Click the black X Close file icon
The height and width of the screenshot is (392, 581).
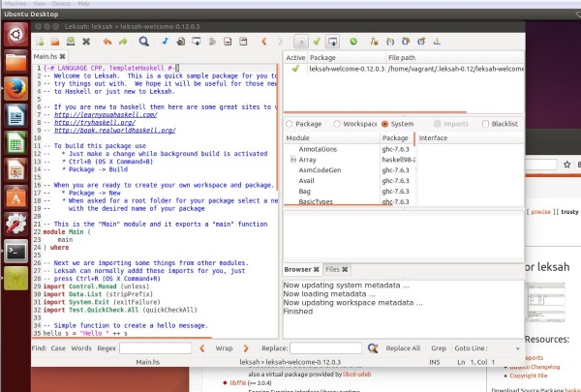(86, 42)
